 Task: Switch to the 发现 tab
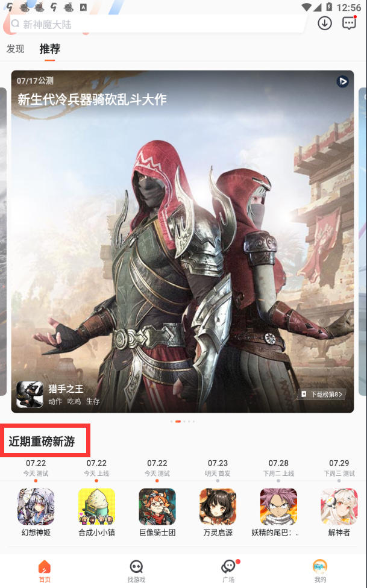coord(16,49)
